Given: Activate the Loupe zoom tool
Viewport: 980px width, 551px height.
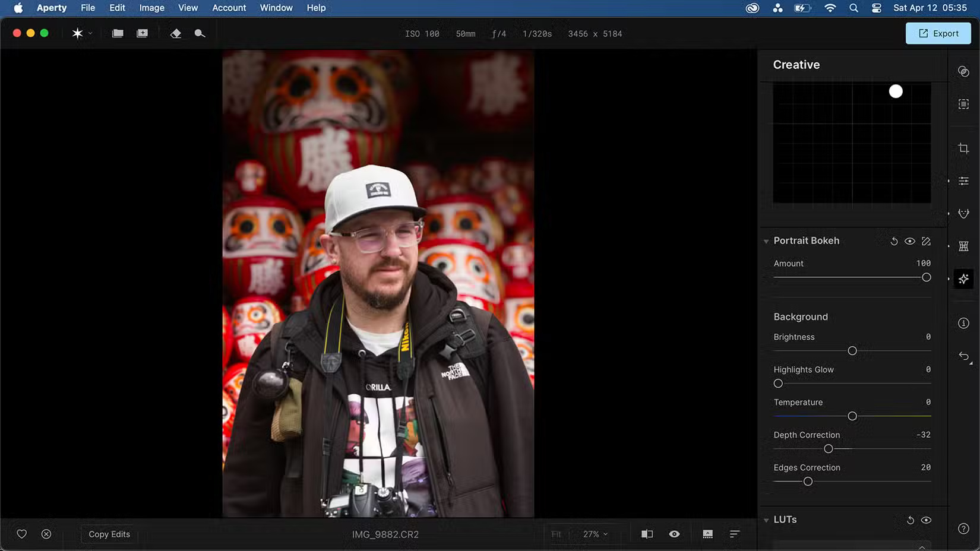Looking at the screenshot, I should [x=200, y=33].
